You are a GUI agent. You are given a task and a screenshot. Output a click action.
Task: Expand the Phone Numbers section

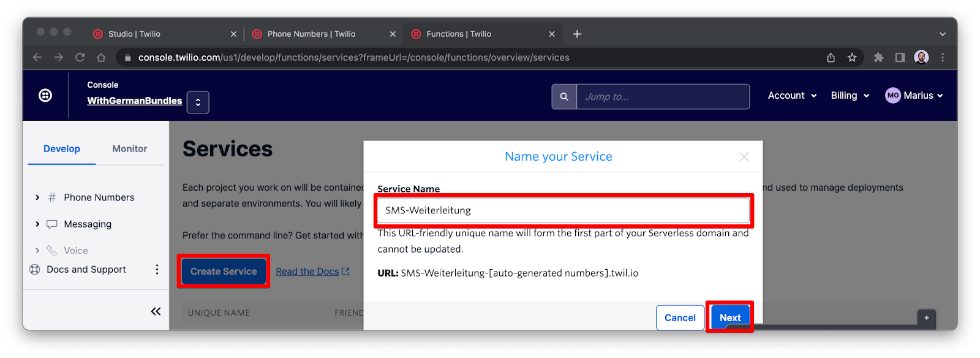coord(37,197)
